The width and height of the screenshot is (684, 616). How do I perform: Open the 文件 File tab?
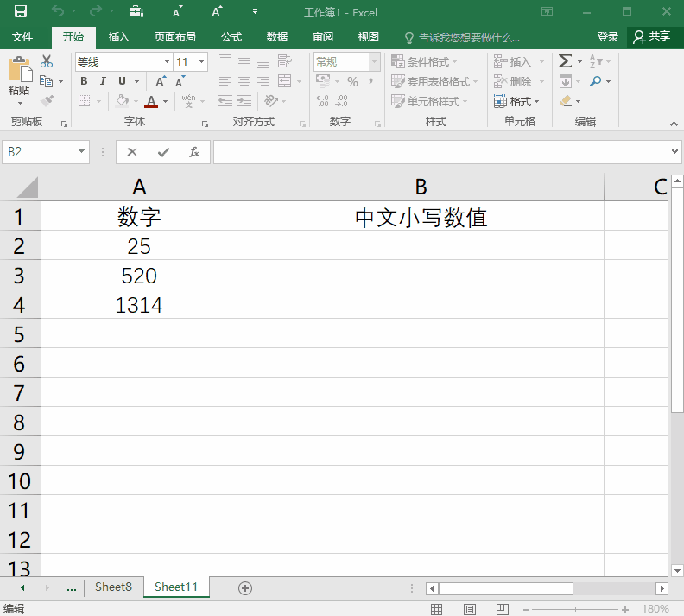(x=22, y=37)
